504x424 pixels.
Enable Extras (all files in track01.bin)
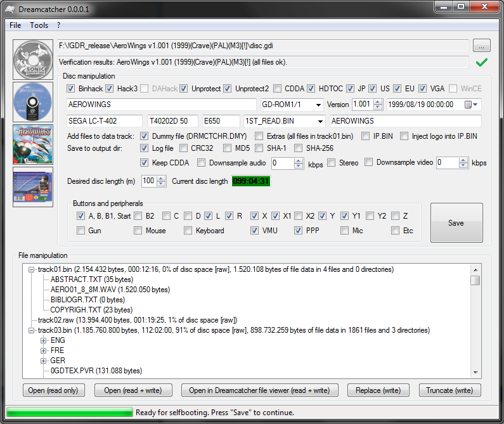tap(259, 136)
